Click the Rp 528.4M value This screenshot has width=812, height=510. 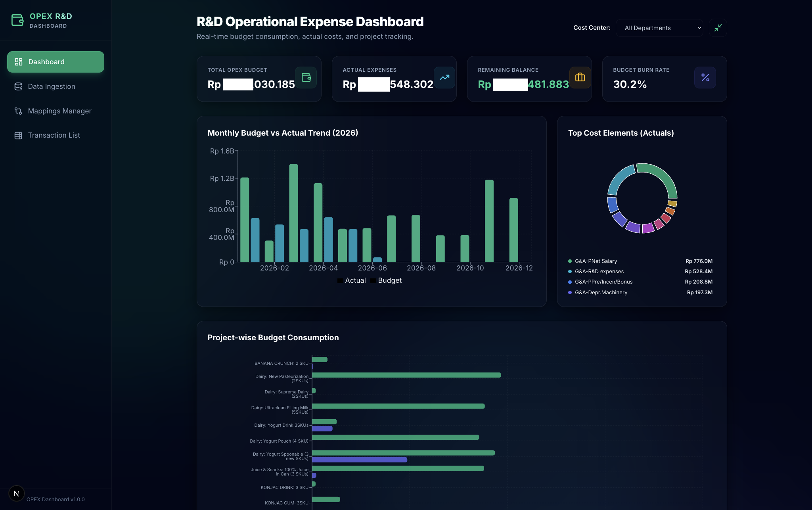[699, 271]
